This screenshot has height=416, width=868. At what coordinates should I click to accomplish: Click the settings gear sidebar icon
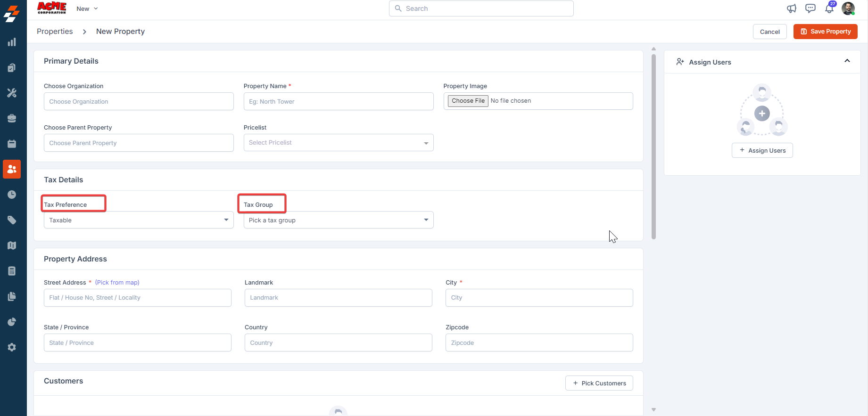(x=12, y=347)
